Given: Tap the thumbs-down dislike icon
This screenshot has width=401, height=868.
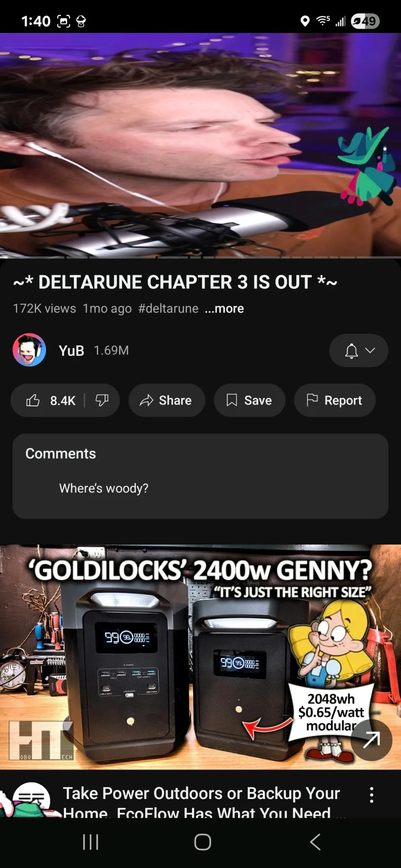Looking at the screenshot, I should pos(102,401).
